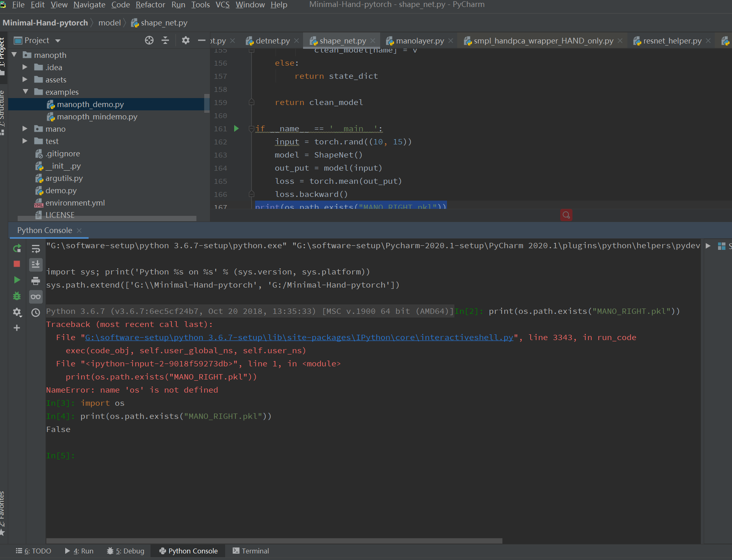Expand the assets folder
This screenshot has height=560, width=732.
pyautogui.click(x=25, y=79)
